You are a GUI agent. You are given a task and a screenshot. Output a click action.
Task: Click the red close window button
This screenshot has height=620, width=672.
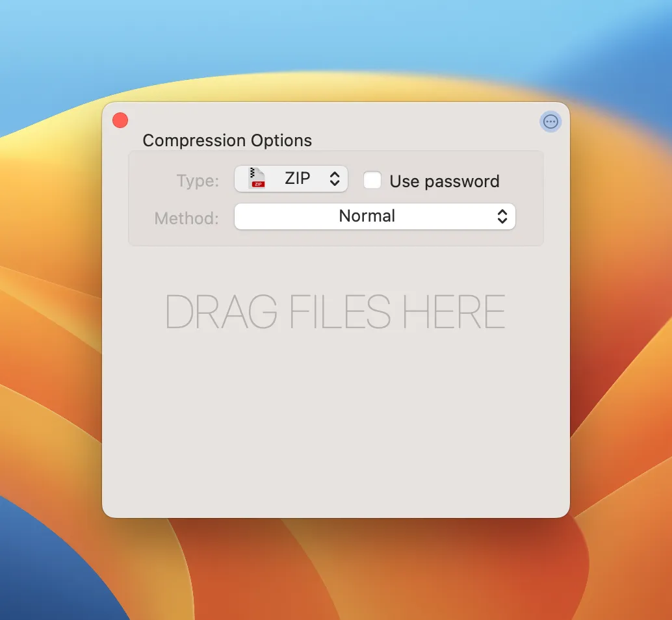point(120,120)
